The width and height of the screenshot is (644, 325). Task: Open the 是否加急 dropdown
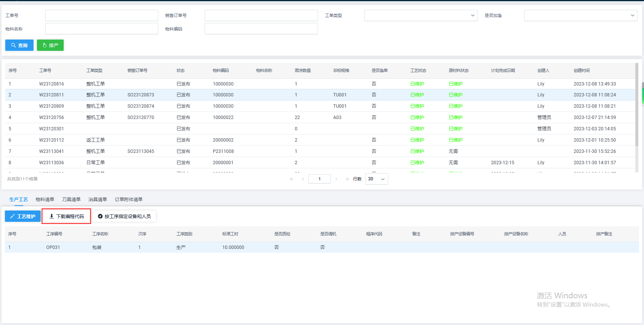[580, 15]
